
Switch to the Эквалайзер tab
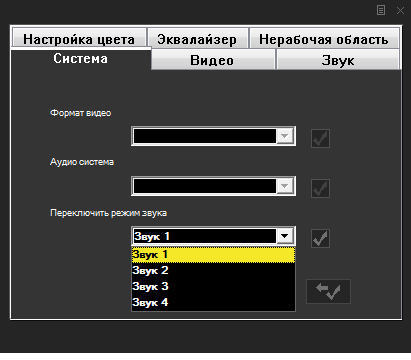click(x=197, y=39)
